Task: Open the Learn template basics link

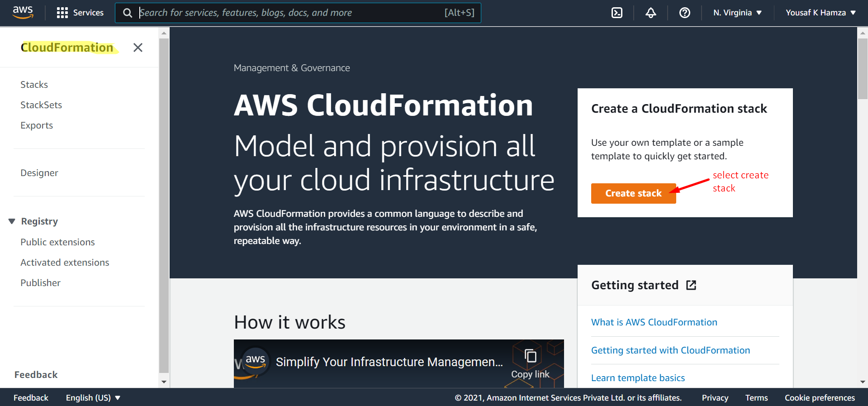Action: (x=638, y=378)
